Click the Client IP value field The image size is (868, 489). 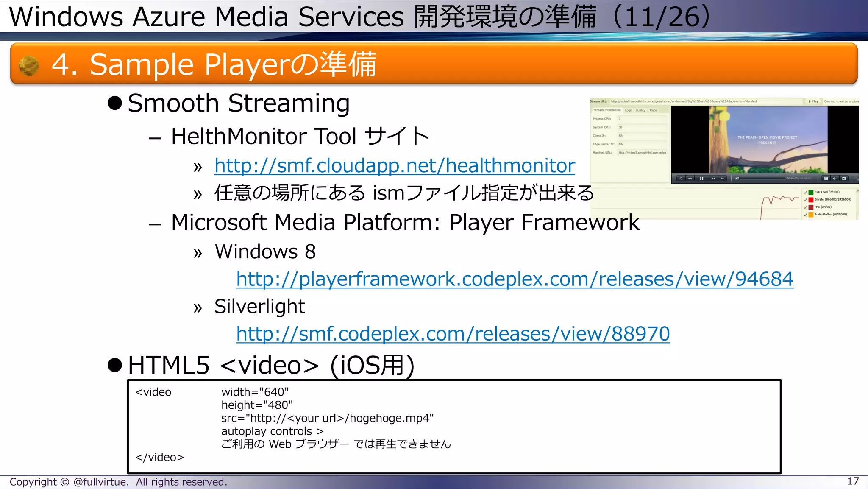click(642, 136)
